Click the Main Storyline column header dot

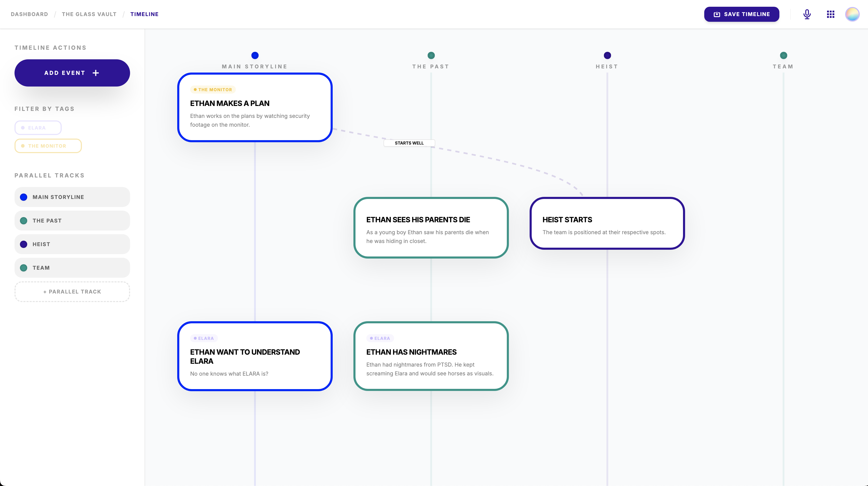coord(255,55)
